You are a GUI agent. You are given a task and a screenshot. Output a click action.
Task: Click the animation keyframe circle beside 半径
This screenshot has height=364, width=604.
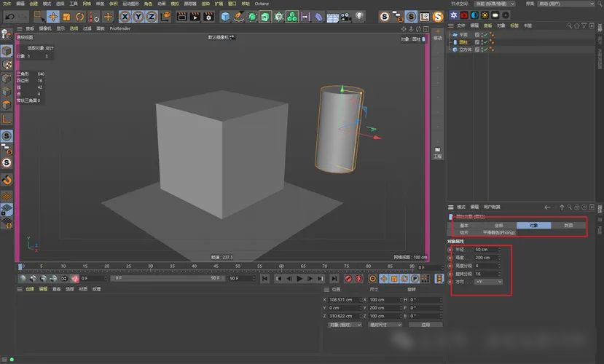pos(450,249)
